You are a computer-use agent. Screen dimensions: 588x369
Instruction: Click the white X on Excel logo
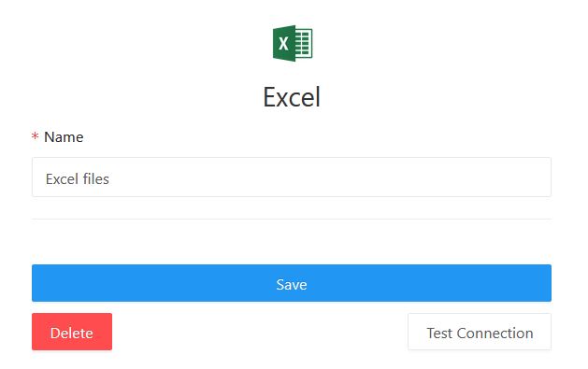click(283, 44)
